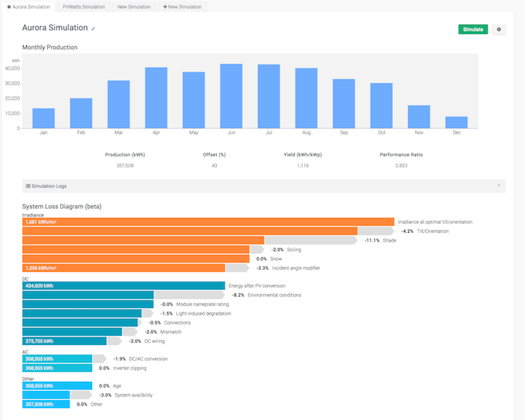
Task: Select the Apr production bar
Action: (x=156, y=98)
